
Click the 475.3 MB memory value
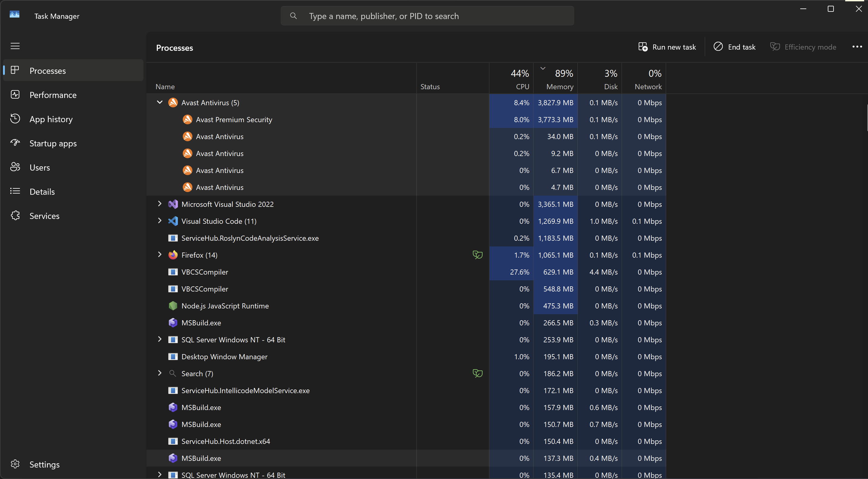[x=558, y=306]
